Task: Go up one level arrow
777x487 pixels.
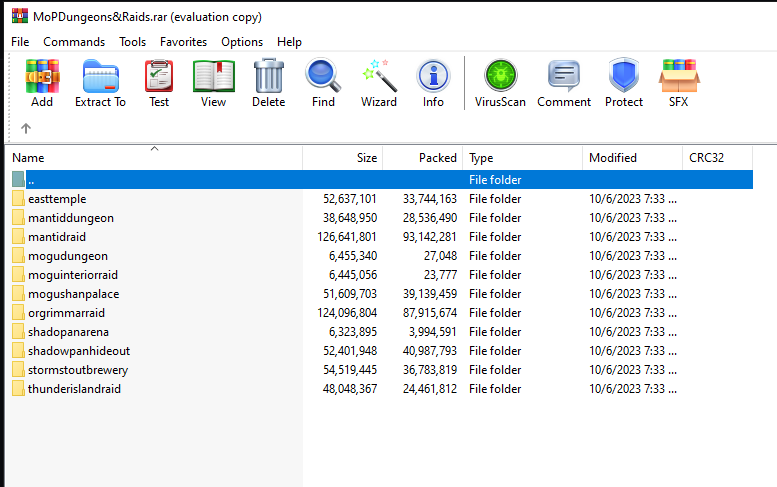Action: 26,128
